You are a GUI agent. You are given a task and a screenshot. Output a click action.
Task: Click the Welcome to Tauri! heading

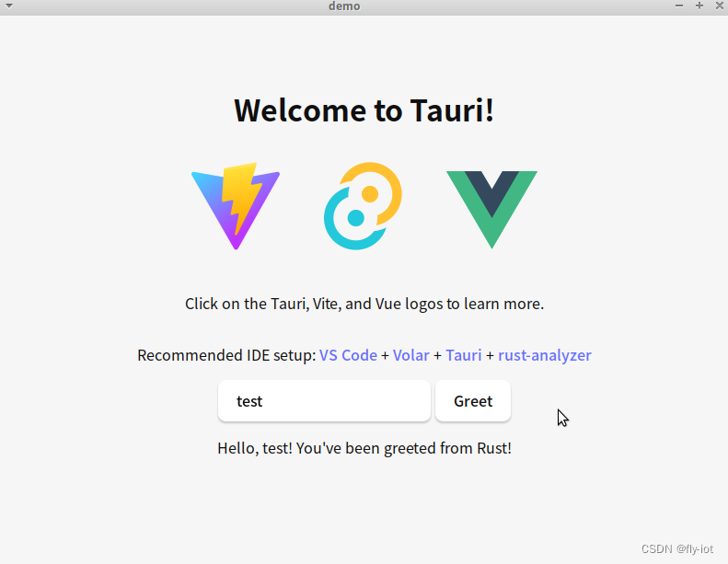tap(364, 110)
